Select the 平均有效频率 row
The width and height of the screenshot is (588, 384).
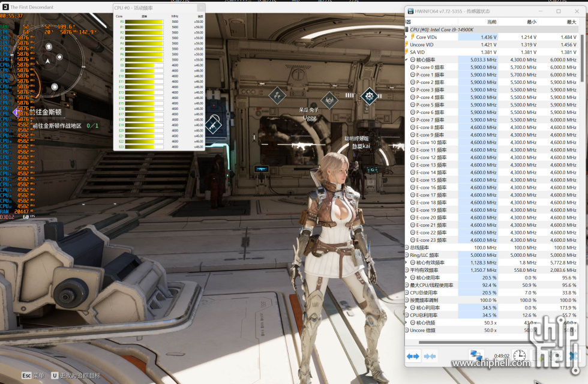point(491,270)
